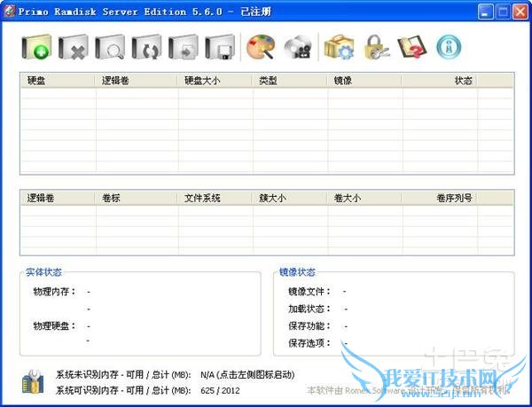Click the disk with arrow load icon

(184, 47)
